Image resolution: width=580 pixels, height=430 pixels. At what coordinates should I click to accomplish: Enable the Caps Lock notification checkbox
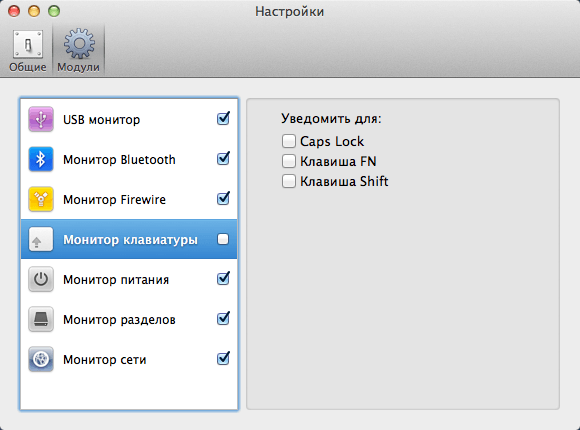point(289,141)
